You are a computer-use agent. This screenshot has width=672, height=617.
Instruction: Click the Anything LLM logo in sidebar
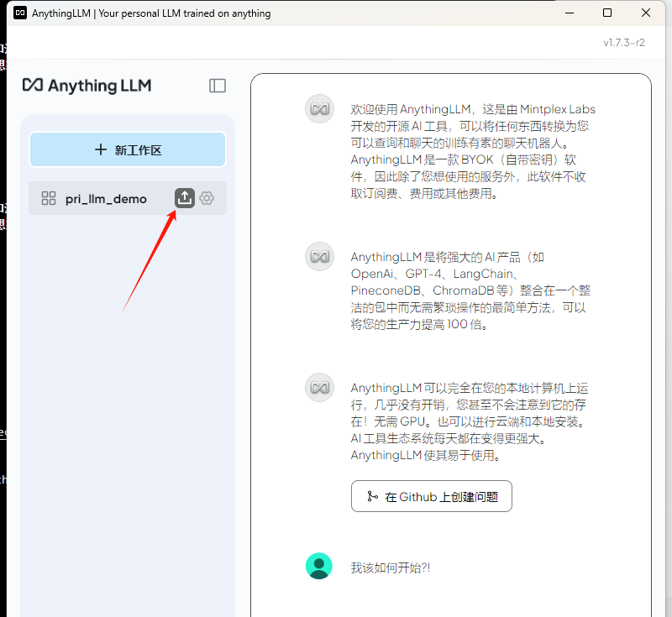point(87,86)
